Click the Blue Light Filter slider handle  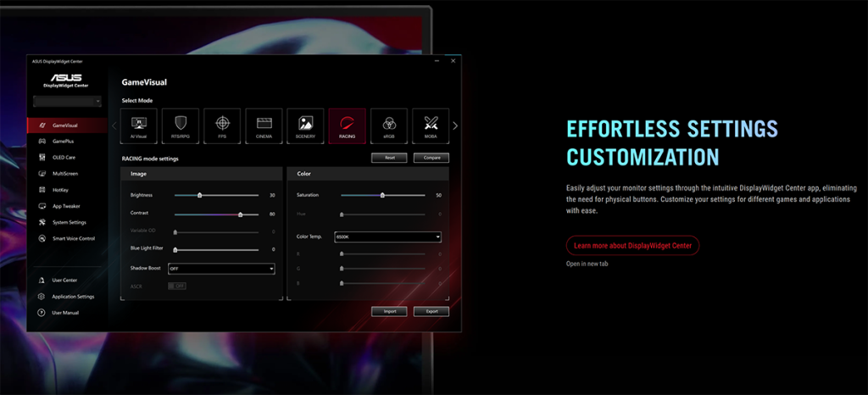coord(175,250)
